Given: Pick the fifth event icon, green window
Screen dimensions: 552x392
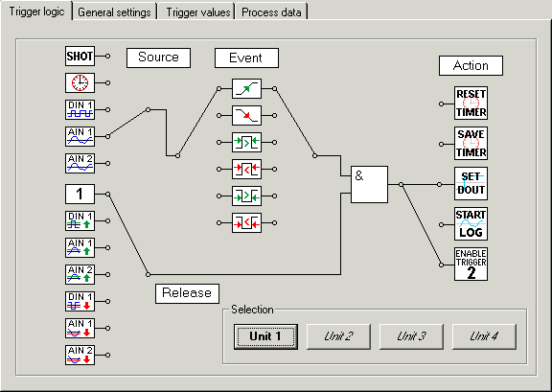Looking at the screenshot, I should 247,196.
